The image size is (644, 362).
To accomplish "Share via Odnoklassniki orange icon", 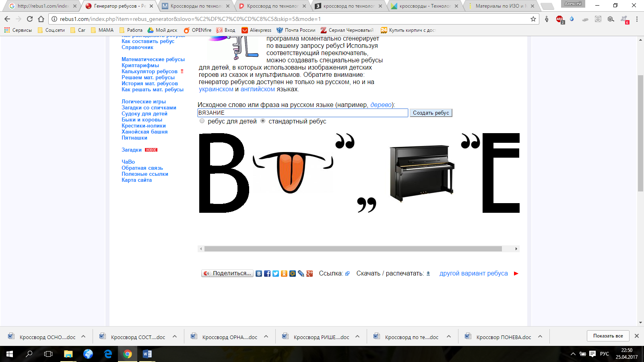I will coord(284,274).
